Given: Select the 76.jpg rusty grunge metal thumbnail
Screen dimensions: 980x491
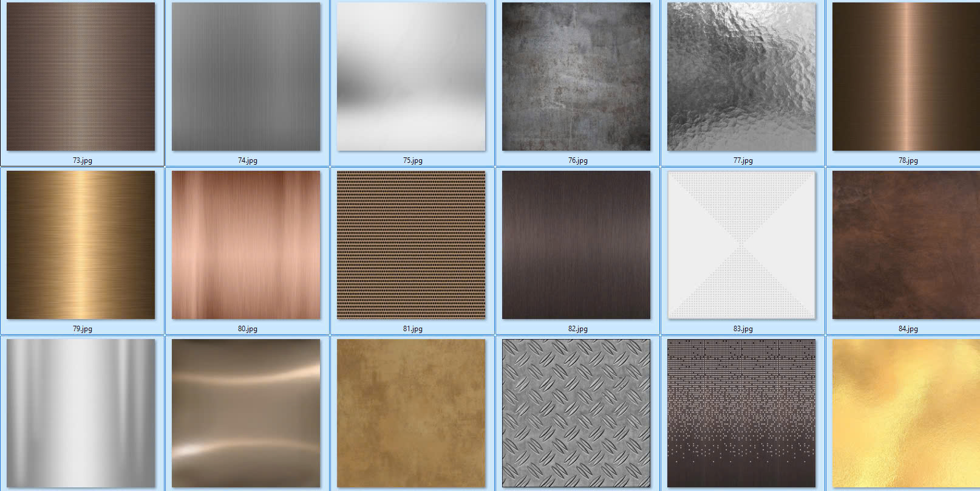Looking at the screenshot, I should tap(576, 77).
